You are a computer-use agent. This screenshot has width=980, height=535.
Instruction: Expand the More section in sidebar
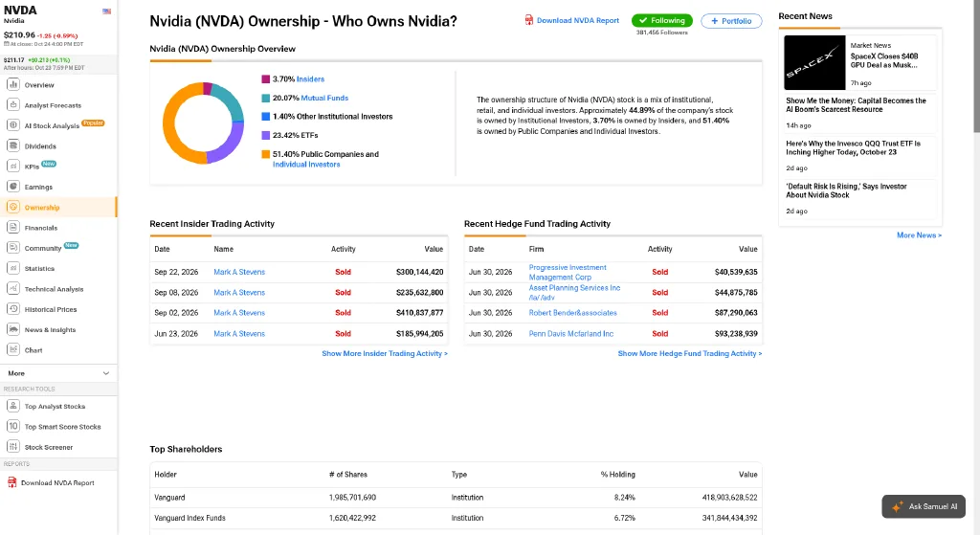(x=58, y=373)
